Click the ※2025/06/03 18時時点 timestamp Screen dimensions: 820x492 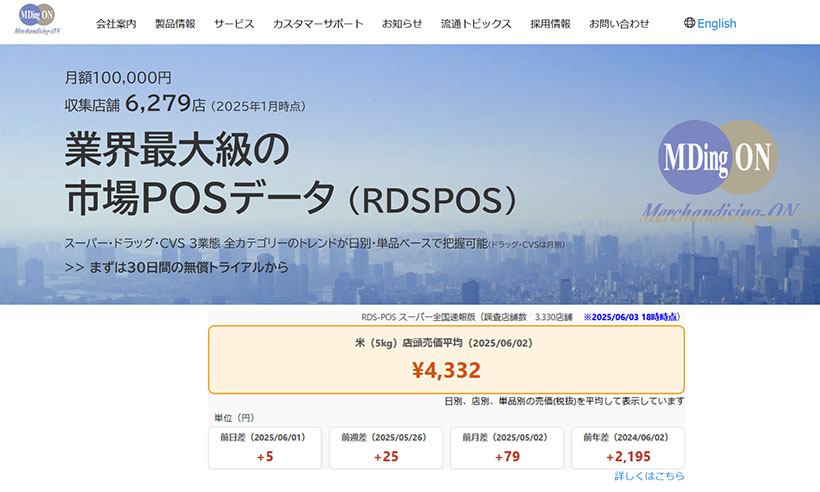tap(631, 317)
